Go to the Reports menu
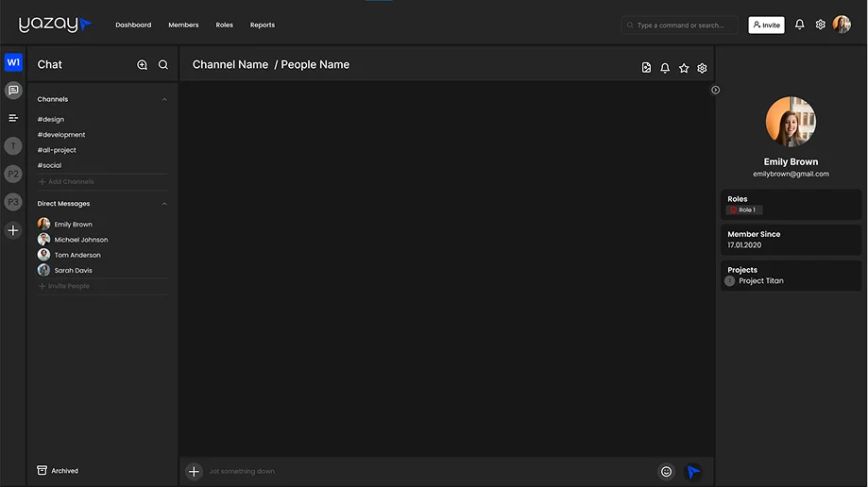868x487 pixels. click(262, 25)
